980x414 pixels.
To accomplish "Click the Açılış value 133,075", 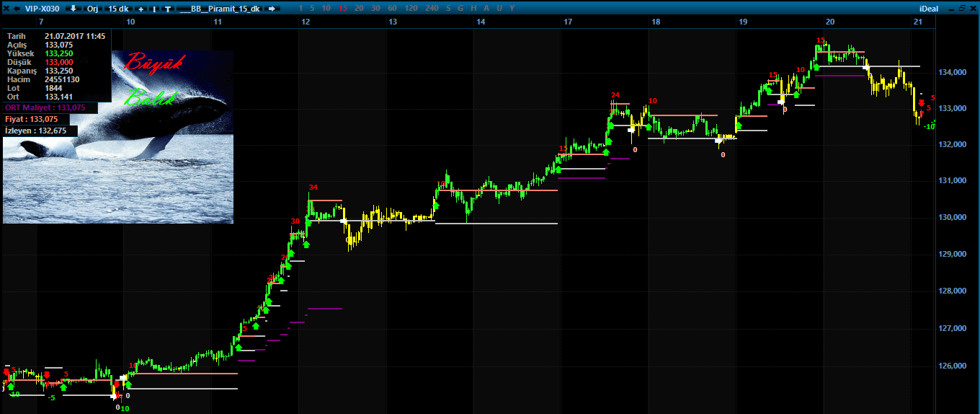I will click(x=59, y=44).
